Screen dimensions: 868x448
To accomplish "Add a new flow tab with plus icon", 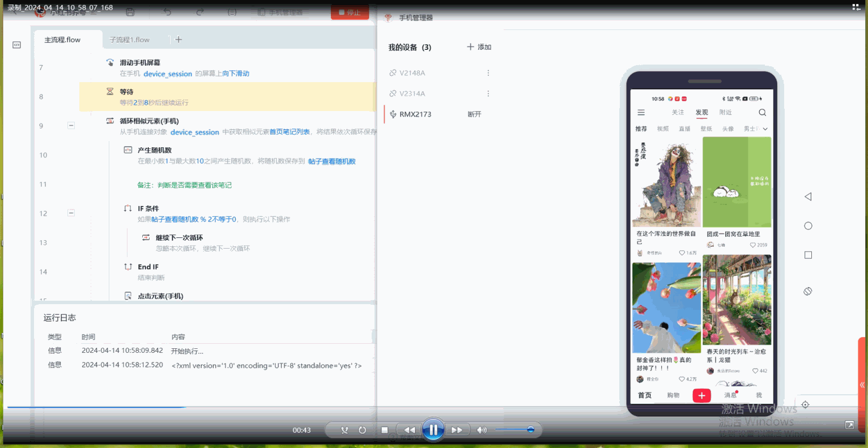I will point(178,39).
